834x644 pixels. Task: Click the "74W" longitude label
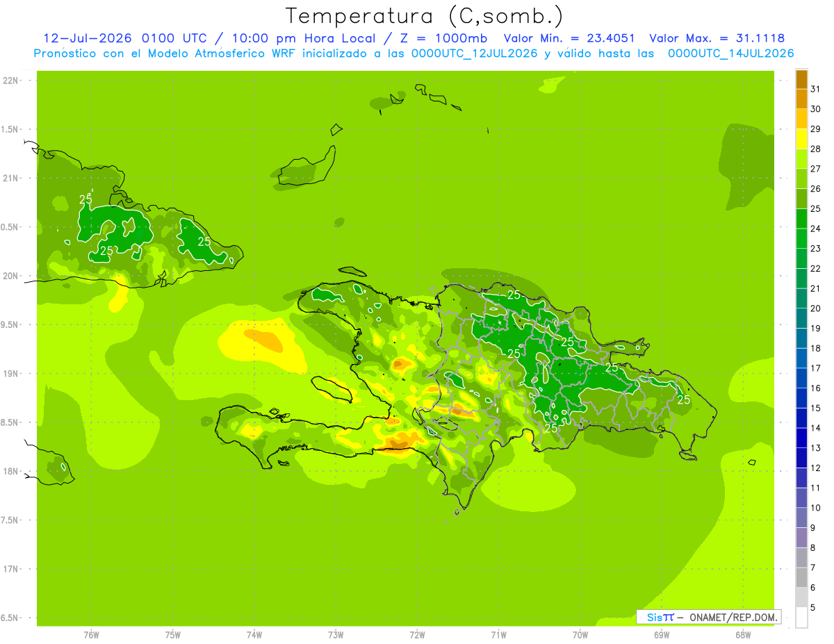[254, 634]
